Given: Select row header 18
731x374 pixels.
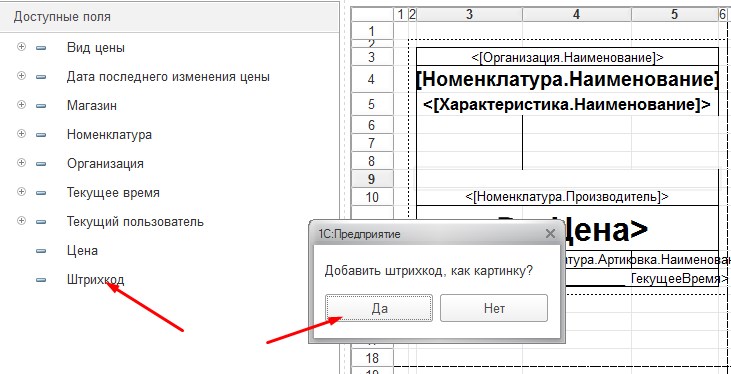Looking at the screenshot, I should tap(372, 358).
